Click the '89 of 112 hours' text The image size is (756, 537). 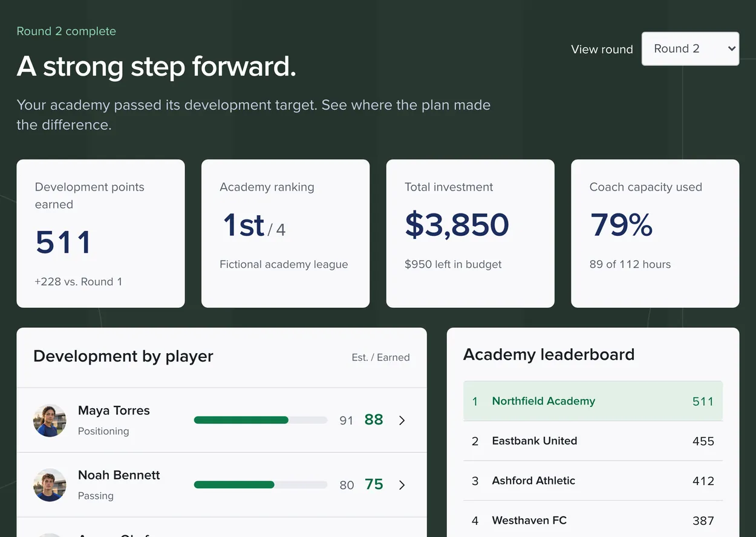[630, 264]
